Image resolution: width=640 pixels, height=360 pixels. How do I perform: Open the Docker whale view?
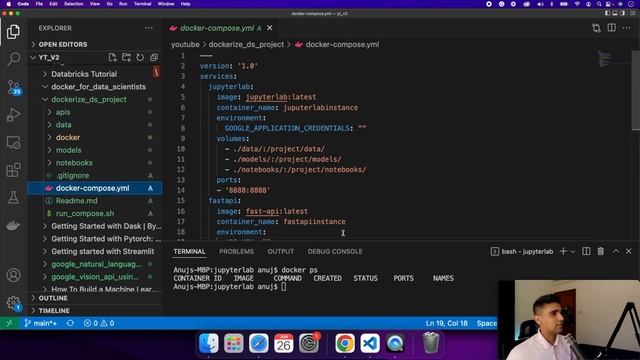coord(13,225)
